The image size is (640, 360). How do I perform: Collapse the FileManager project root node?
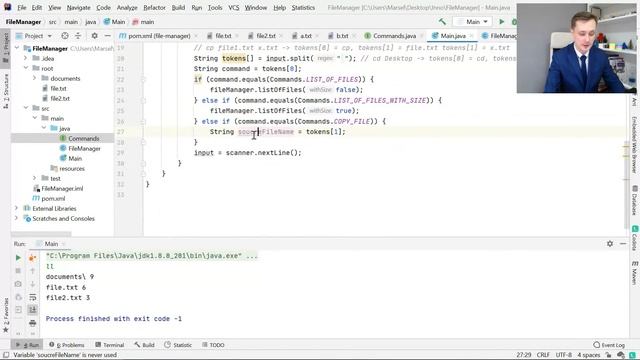tap(17, 48)
